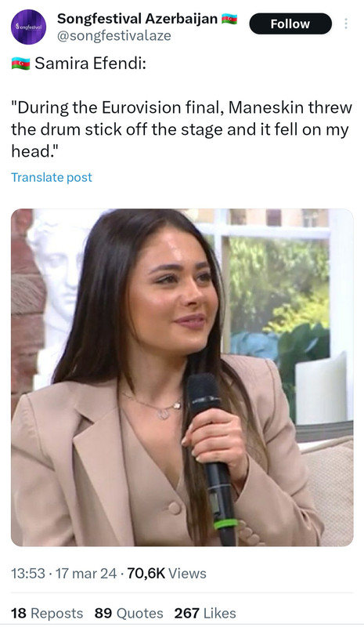Click the 17 mar 24 date

pos(86,574)
